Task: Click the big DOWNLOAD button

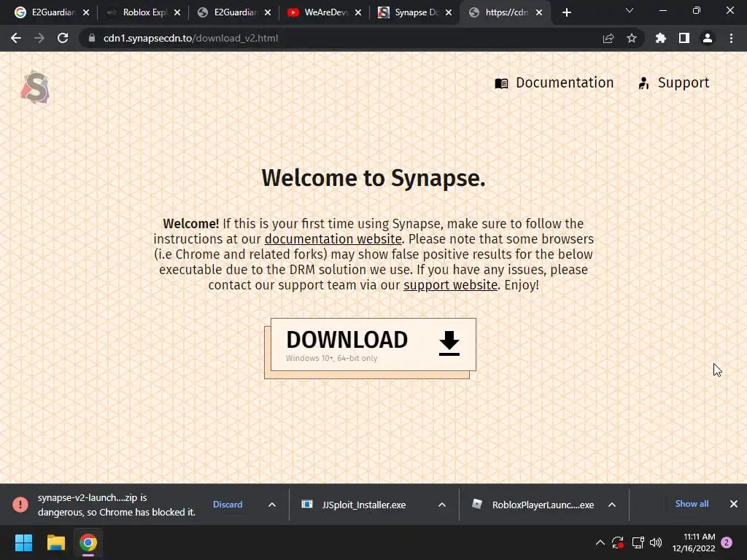Action: [x=373, y=344]
